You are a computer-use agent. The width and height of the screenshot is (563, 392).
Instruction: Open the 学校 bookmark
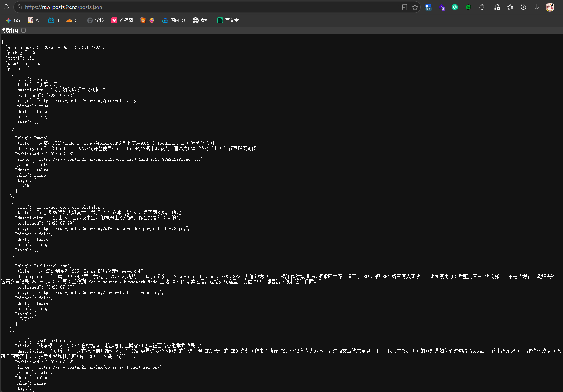click(x=96, y=20)
